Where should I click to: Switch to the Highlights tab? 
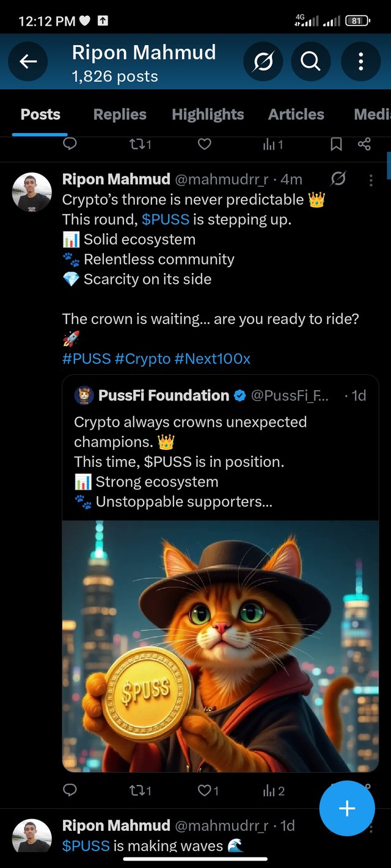tap(208, 114)
